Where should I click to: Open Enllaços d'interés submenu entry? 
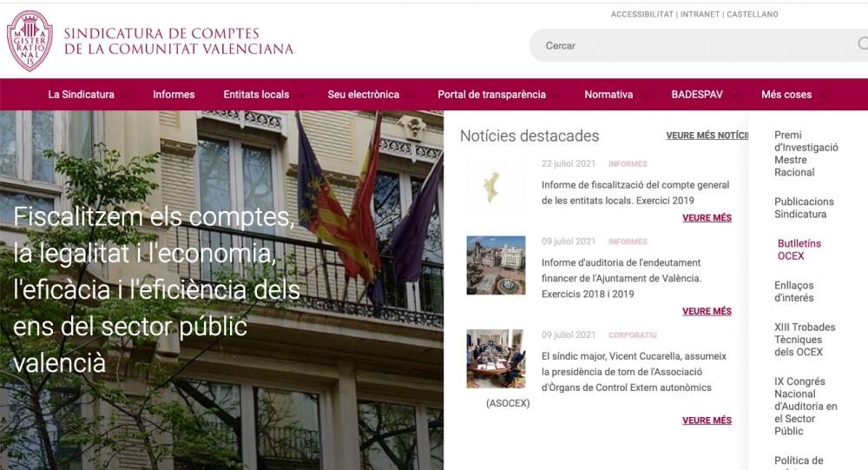(793, 291)
